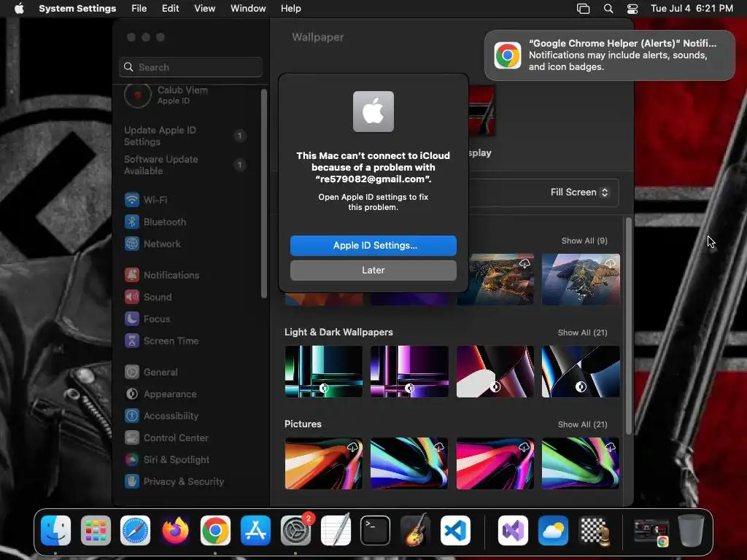Launch Terminal from the Dock

pyautogui.click(x=376, y=530)
